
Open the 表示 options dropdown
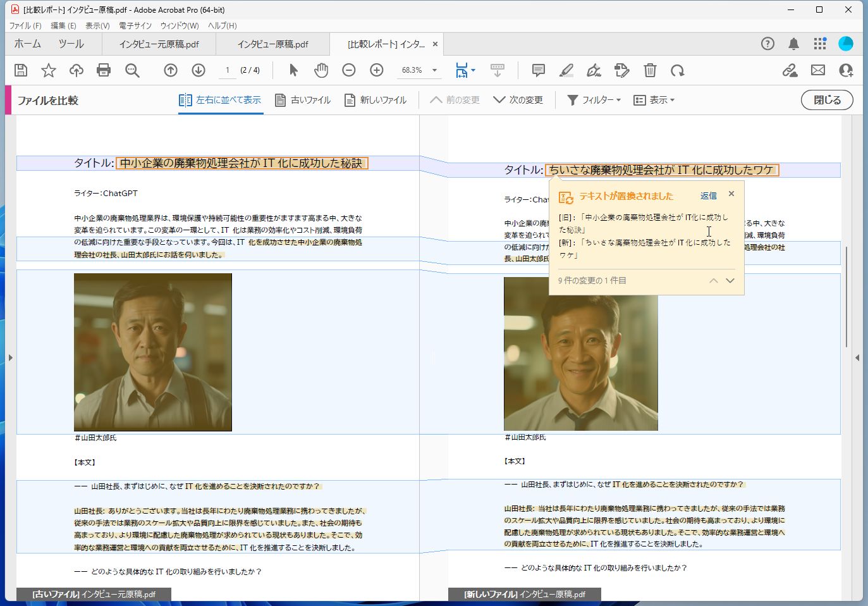[654, 99]
